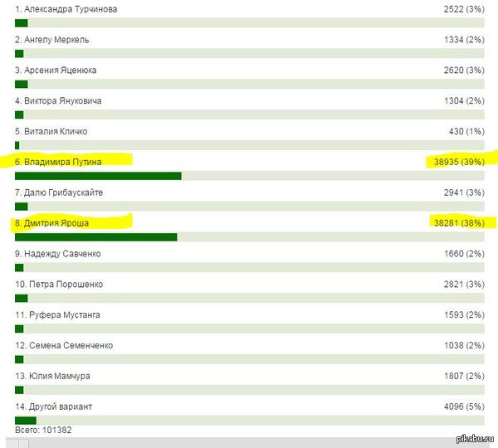Select the '12. Семена Семенченко' option

click(x=64, y=346)
